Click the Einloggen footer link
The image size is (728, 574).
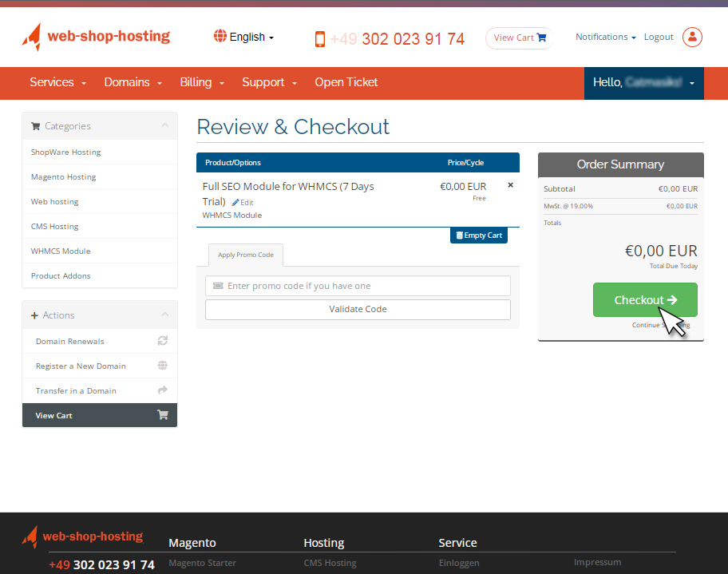point(459,563)
